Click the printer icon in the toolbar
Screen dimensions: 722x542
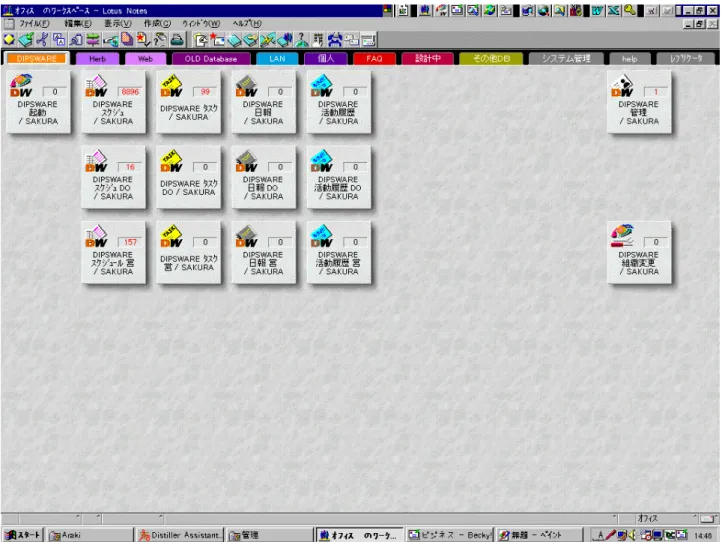point(177,40)
